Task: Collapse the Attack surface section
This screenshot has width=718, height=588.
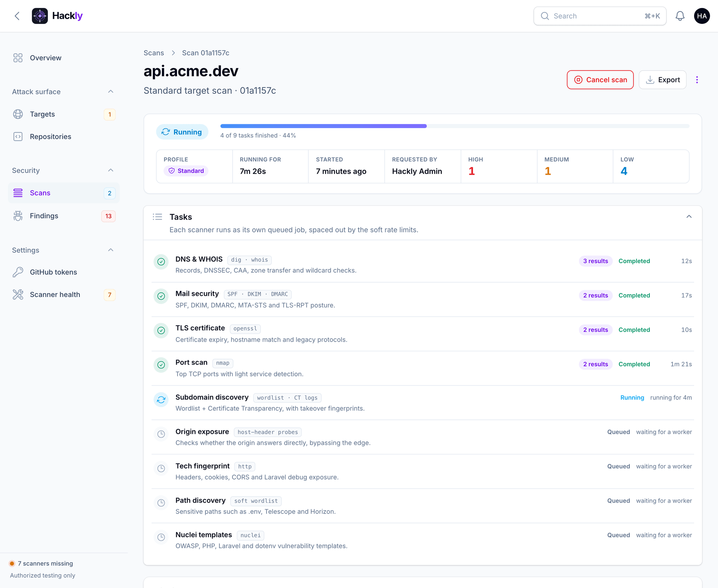Action: coord(111,92)
